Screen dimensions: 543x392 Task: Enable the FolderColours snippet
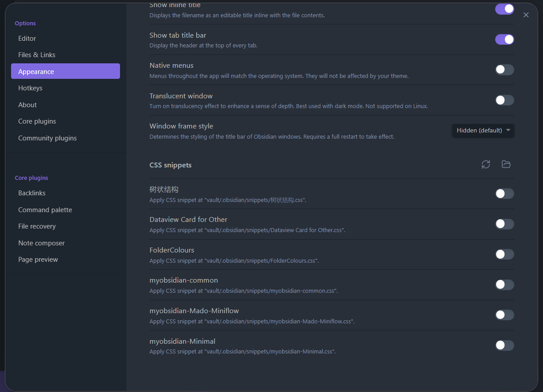tap(504, 254)
